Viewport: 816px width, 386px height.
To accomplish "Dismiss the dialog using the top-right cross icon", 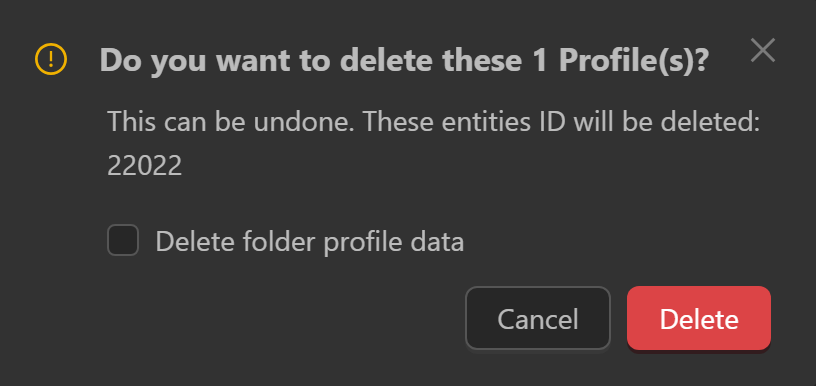I will coord(763,50).
